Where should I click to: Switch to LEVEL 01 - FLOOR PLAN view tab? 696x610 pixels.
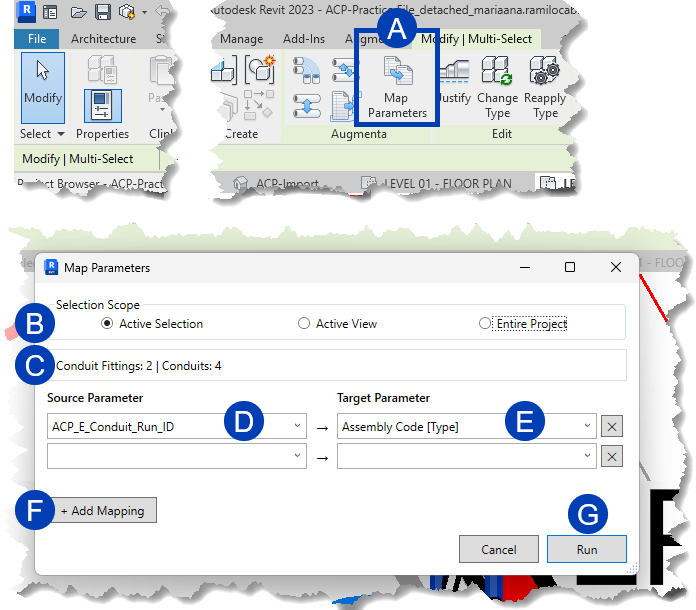click(x=437, y=183)
